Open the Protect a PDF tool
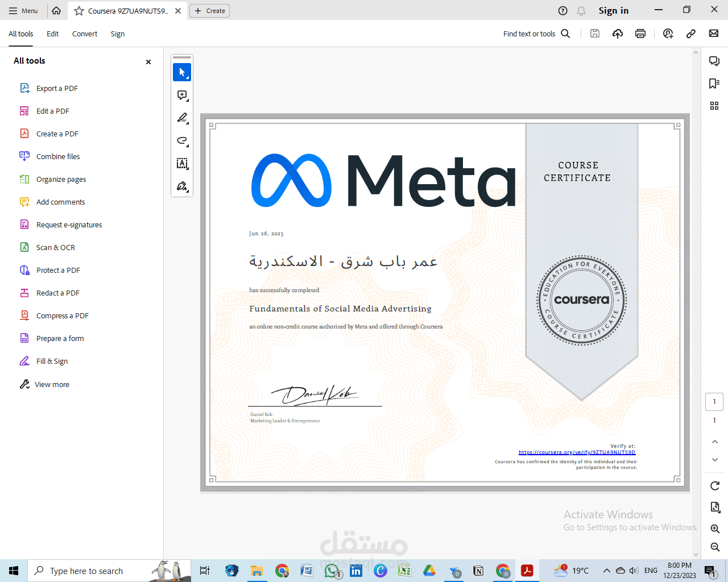Screen dimensions: 728x582 pos(58,270)
